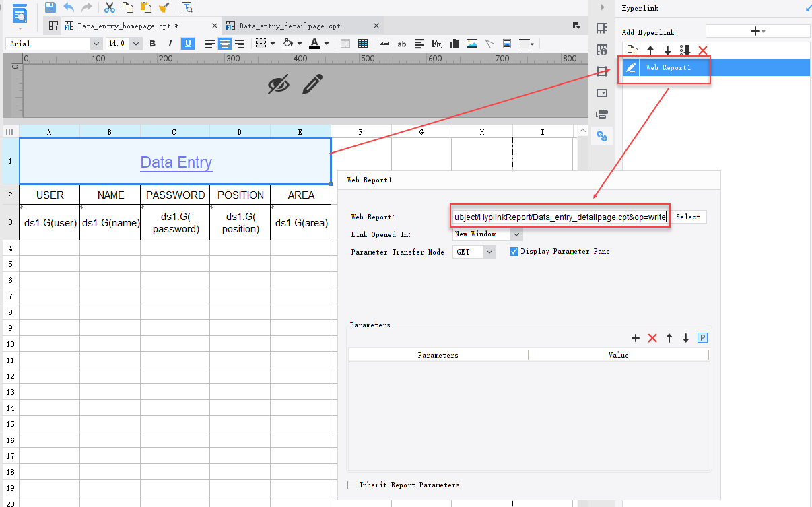Click the Data Entry title cell link

pos(176,162)
